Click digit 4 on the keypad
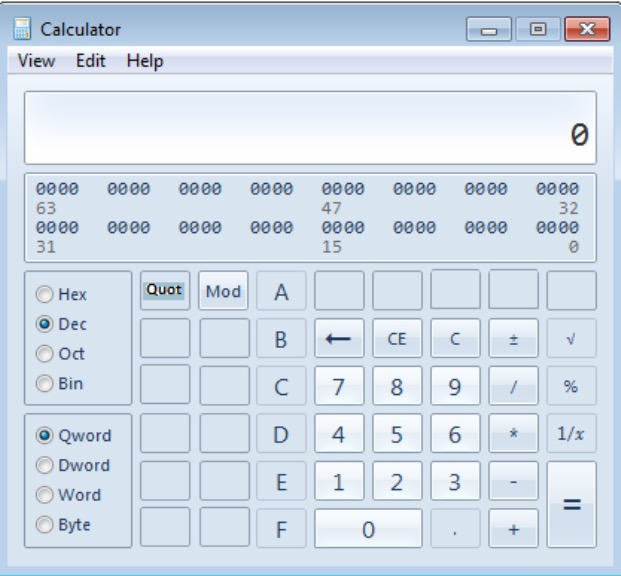621x576 pixels. coord(339,433)
